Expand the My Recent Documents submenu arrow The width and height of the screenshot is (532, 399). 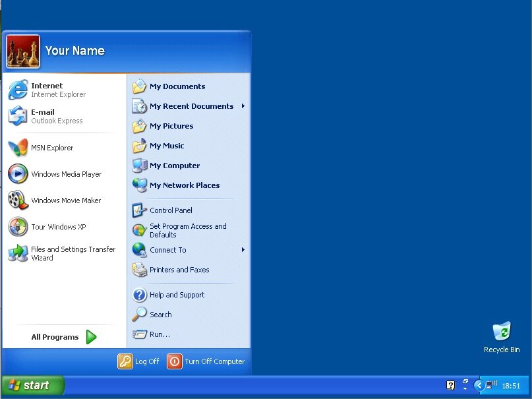point(243,106)
